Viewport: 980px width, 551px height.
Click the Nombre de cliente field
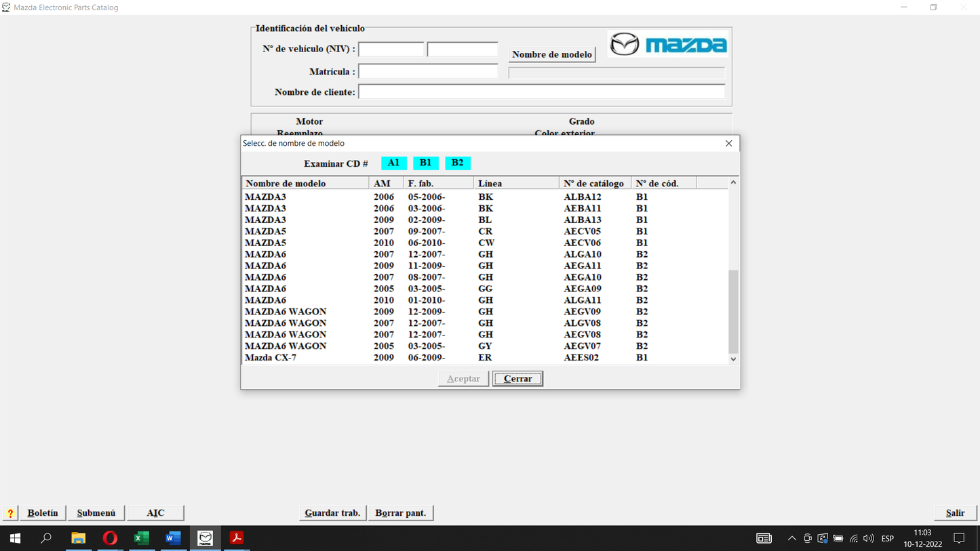(541, 91)
